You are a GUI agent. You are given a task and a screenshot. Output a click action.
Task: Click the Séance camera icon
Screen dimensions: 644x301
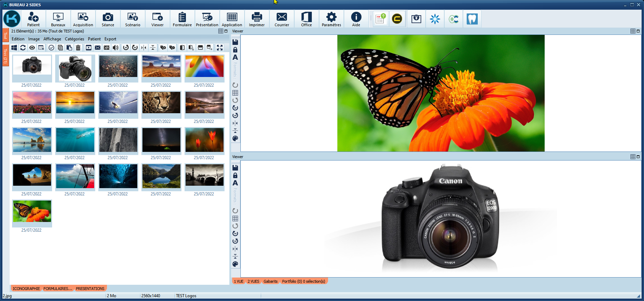108,19
